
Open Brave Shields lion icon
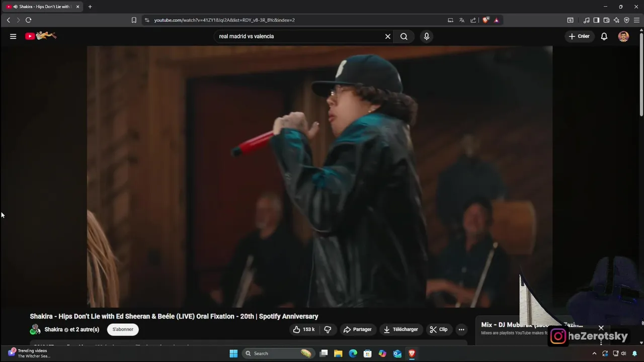(x=485, y=20)
